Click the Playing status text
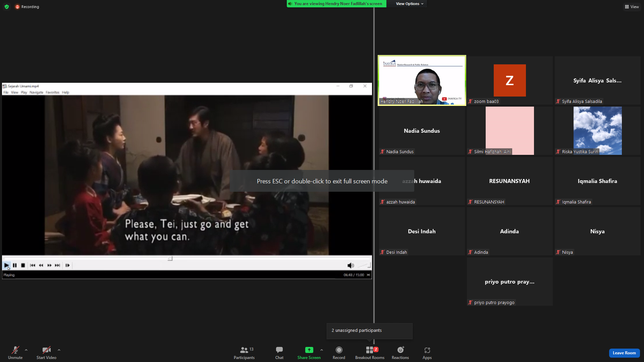 [9, 275]
